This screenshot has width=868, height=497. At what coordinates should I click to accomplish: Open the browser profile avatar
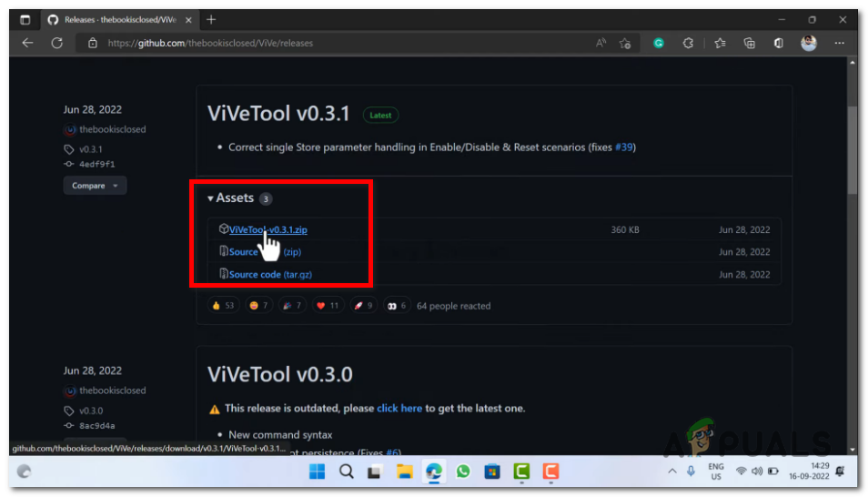(x=809, y=43)
